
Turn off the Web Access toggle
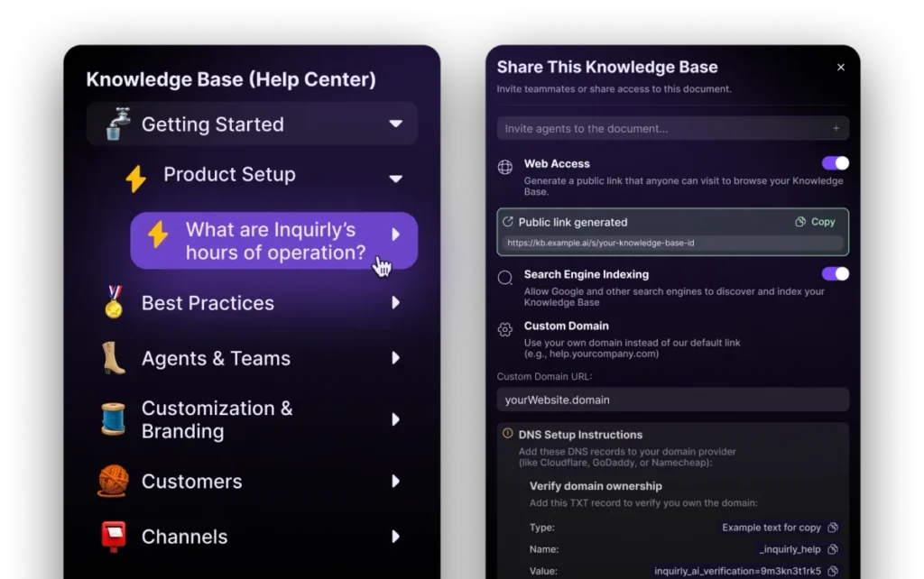point(835,163)
